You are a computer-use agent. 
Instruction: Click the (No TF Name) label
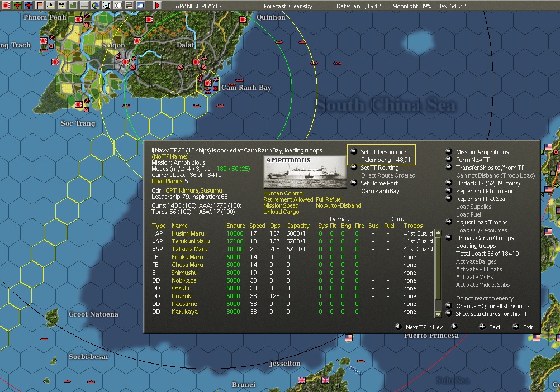(x=169, y=156)
